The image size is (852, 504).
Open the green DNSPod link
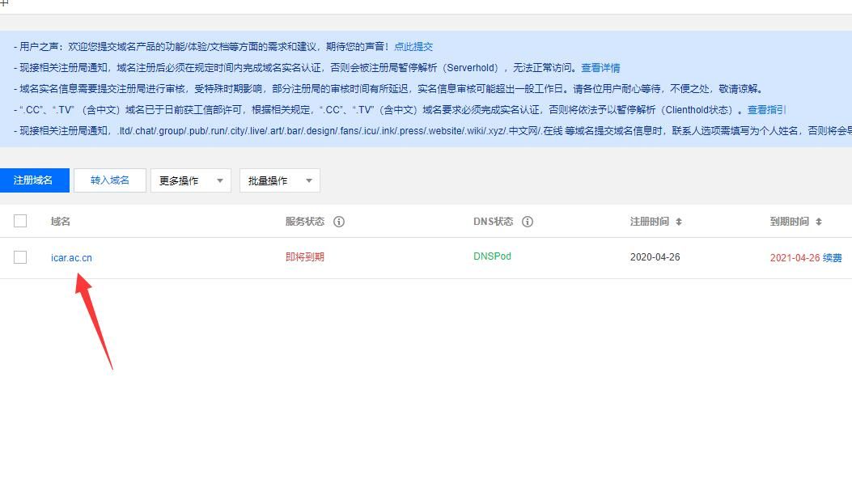[x=492, y=256]
